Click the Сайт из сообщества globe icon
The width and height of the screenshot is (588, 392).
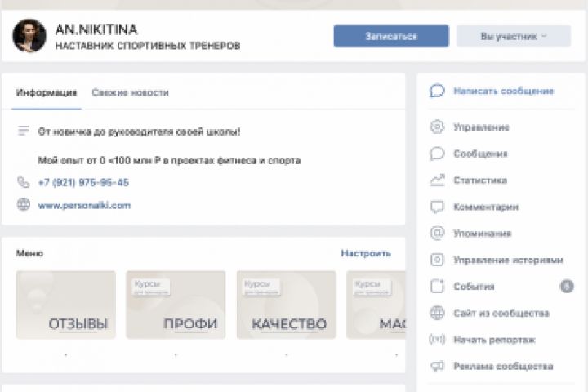click(x=437, y=313)
